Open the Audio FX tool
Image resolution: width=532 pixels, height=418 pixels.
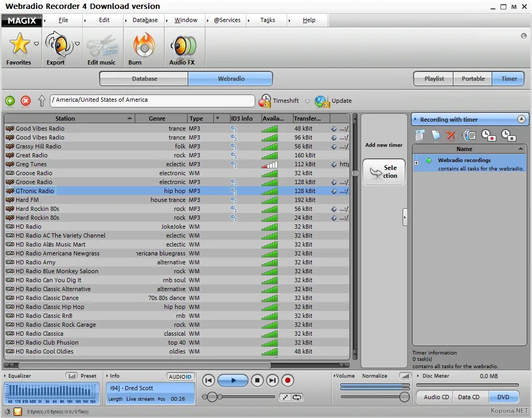coord(183,46)
